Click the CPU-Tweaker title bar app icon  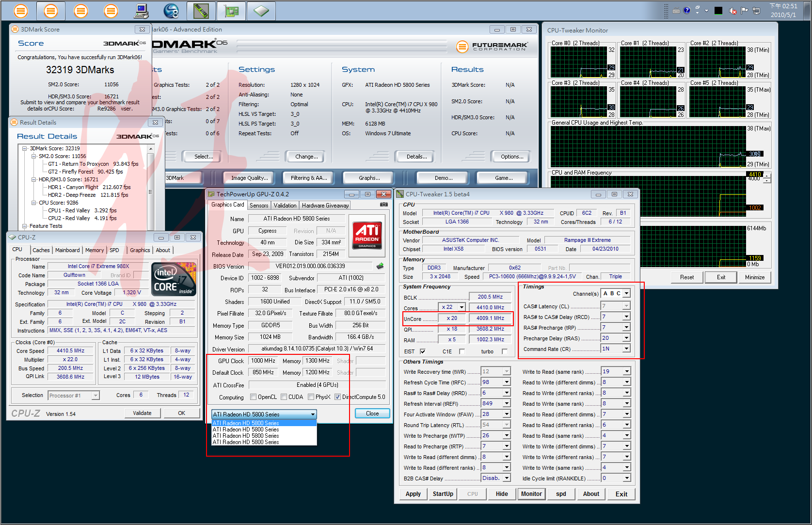click(400, 194)
